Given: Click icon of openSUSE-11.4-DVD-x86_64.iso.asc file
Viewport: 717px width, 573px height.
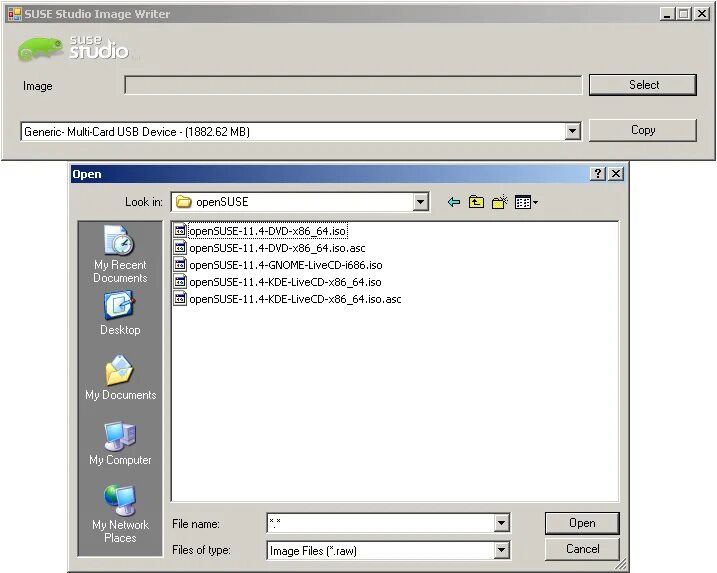Looking at the screenshot, I should point(180,247).
